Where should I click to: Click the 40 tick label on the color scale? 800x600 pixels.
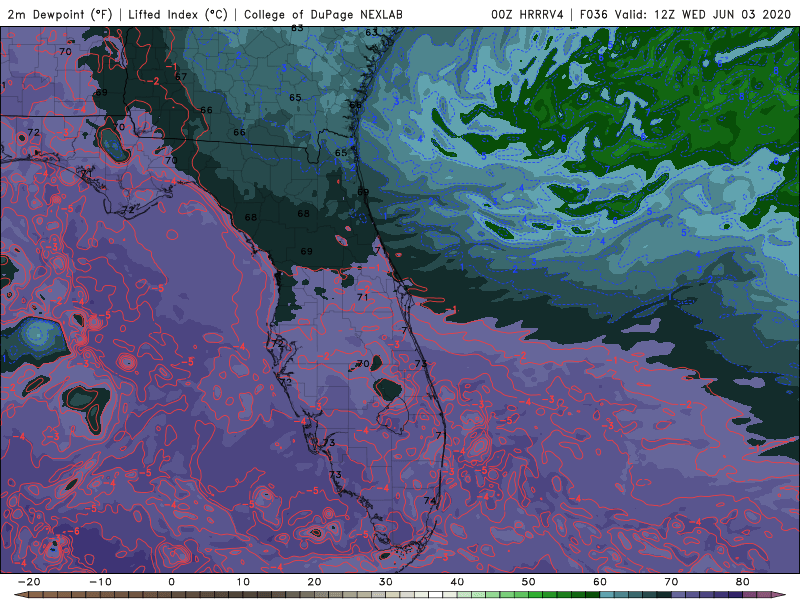click(457, 582)
